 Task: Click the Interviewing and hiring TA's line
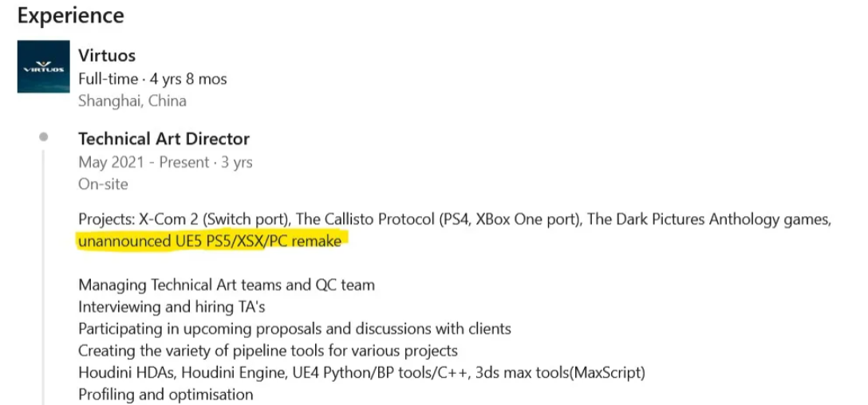[x=172, y=306]
